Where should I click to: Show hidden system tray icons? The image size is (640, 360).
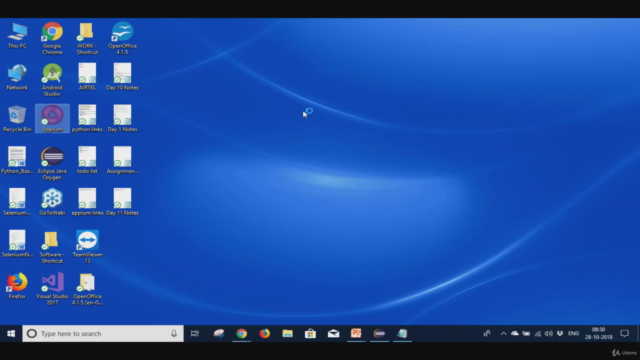(x=503, y=333)
